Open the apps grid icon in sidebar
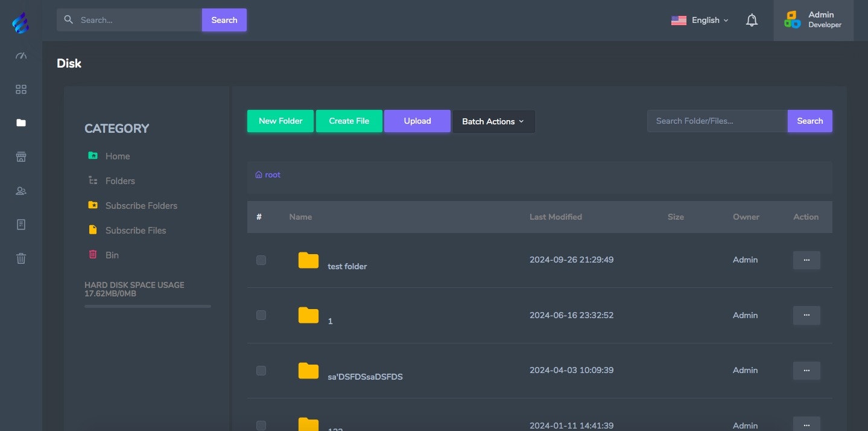Image resolution: width=868 pixels, height=431 pixels. pos(21,89)
